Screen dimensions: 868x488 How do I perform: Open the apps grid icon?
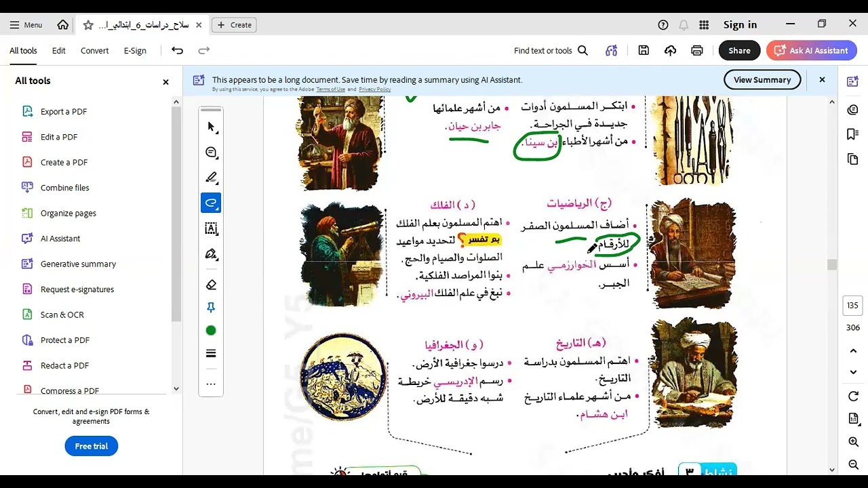704,25
